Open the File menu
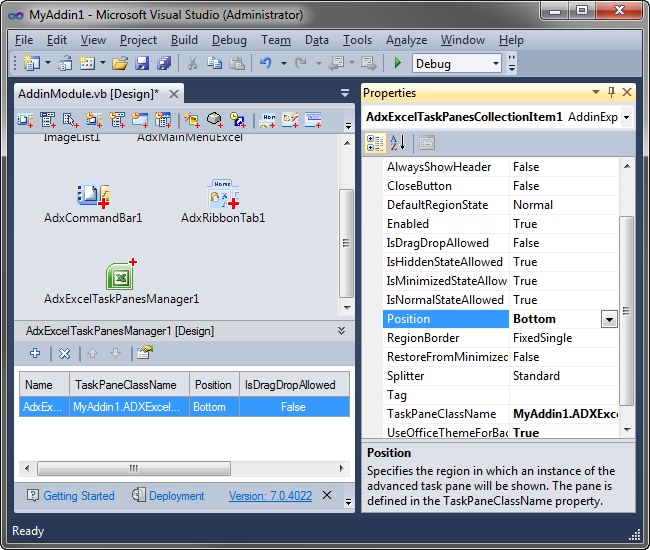The width and height of the screenshot is (650, 550). [24, 40]
